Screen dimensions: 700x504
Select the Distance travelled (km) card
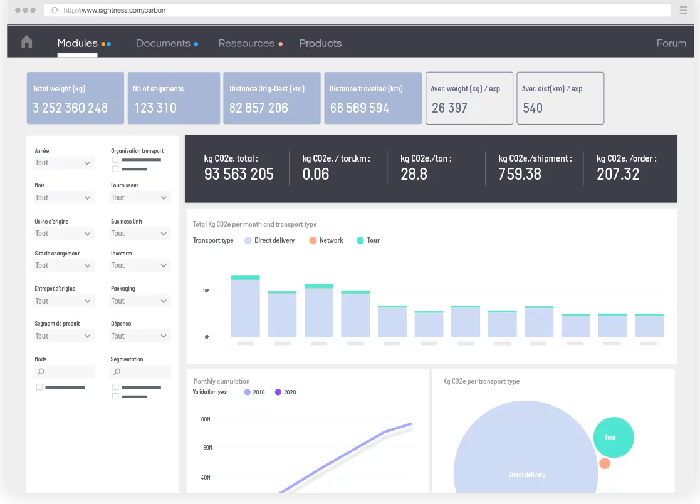(373, 98)
